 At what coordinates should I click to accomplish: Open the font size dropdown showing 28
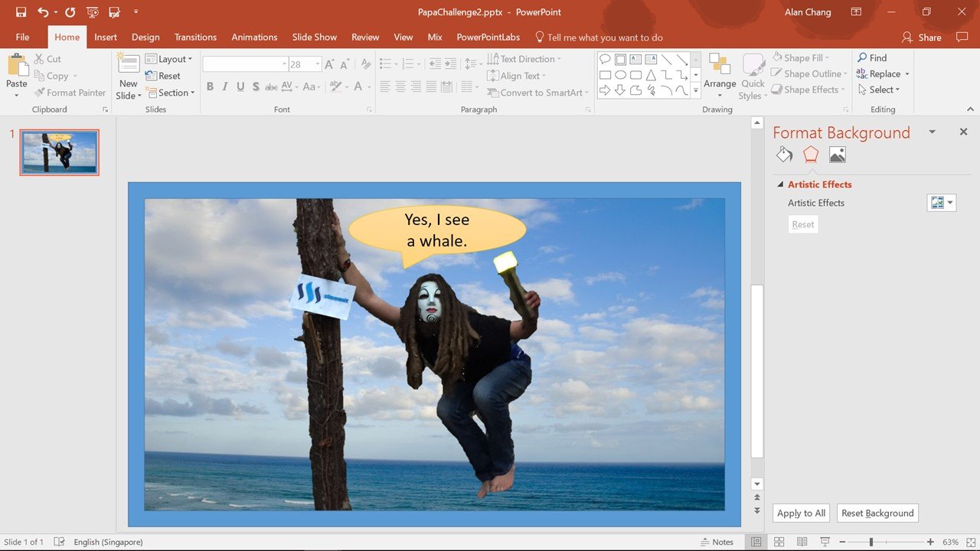[317, 64]
